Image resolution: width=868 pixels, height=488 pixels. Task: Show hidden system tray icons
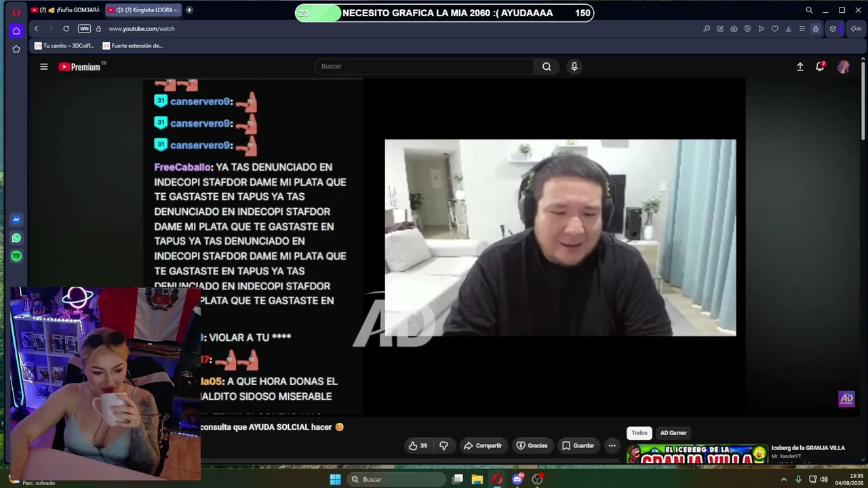point(784,479)
